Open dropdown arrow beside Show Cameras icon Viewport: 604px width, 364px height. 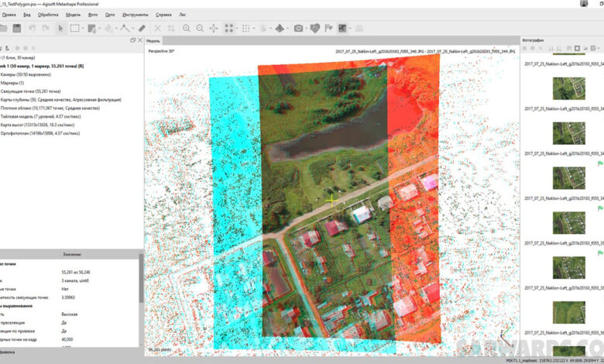[x=306, y=28]
